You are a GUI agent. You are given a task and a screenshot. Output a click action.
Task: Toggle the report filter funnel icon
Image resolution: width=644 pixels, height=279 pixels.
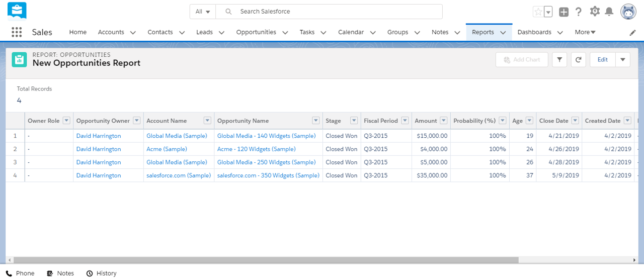[559, 59]
